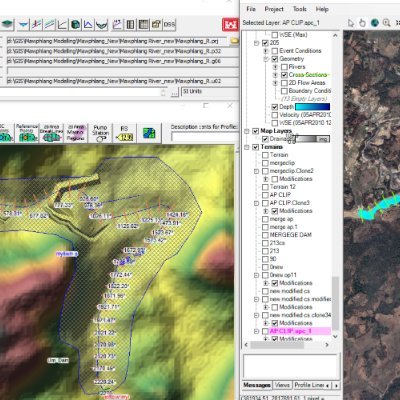Viewport: 400px width, 400px height.
Task: Click the red USACE castle logo
Action: click(x=231, y=24)
